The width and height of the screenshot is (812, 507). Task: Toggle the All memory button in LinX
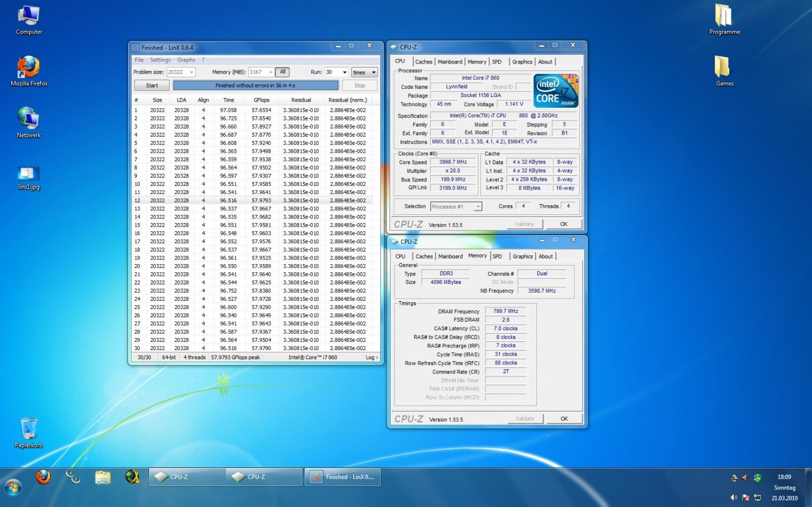click(x=283, y=72)
